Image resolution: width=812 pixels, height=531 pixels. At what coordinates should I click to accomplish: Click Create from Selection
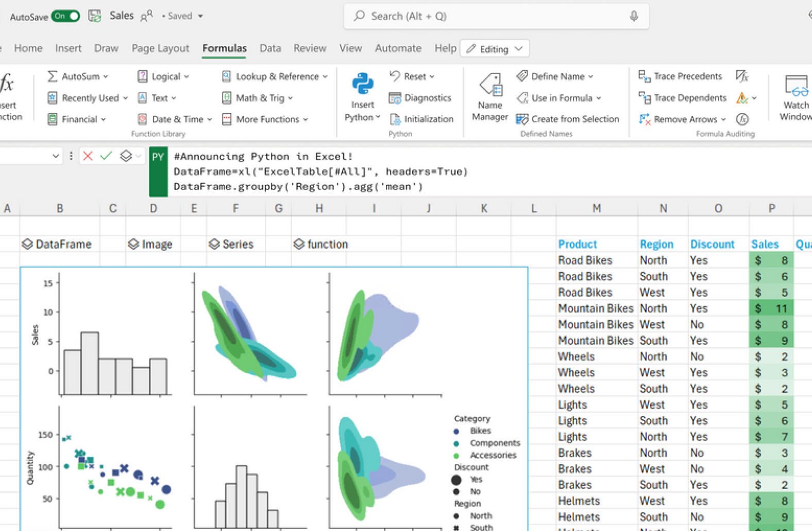568,119
